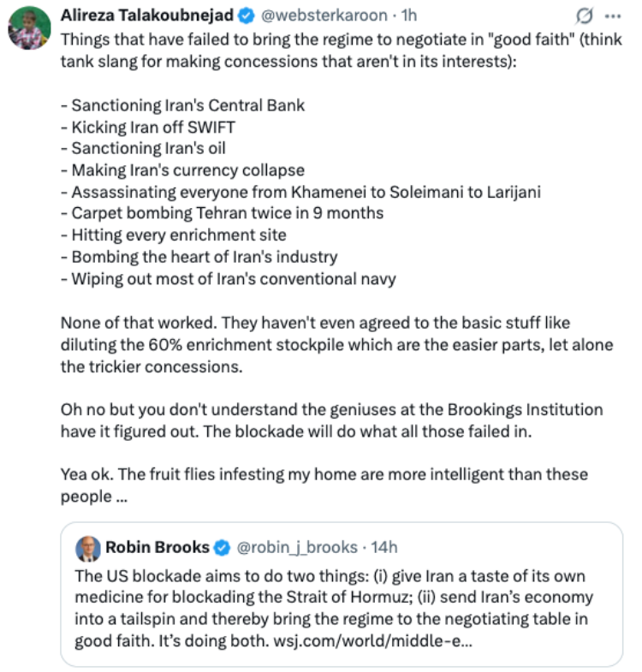Click the 14h timestamp on the quoted post
This screenshot has height=672, width=642.
[384, 547]
